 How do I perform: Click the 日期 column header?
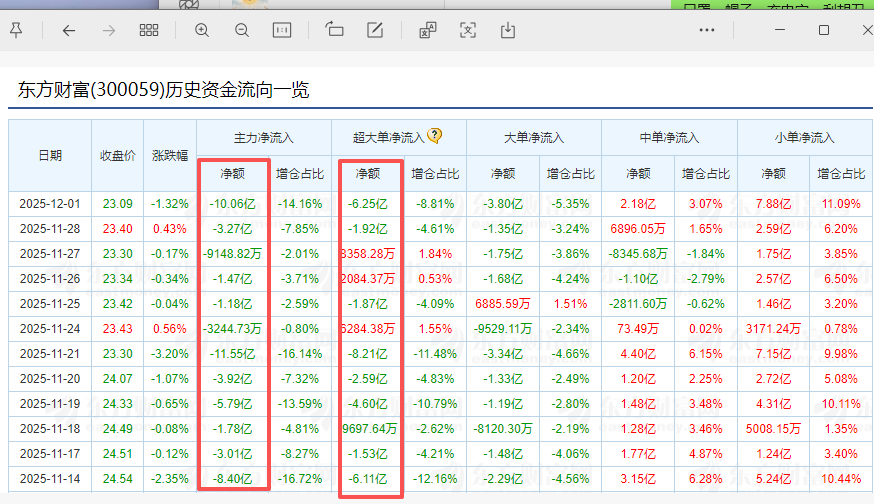coord(50,156)
